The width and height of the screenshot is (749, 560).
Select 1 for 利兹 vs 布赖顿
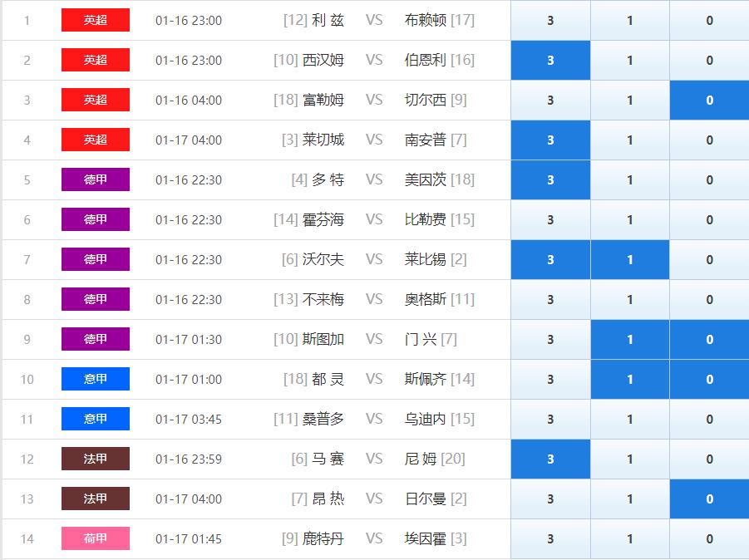point(629,20)
